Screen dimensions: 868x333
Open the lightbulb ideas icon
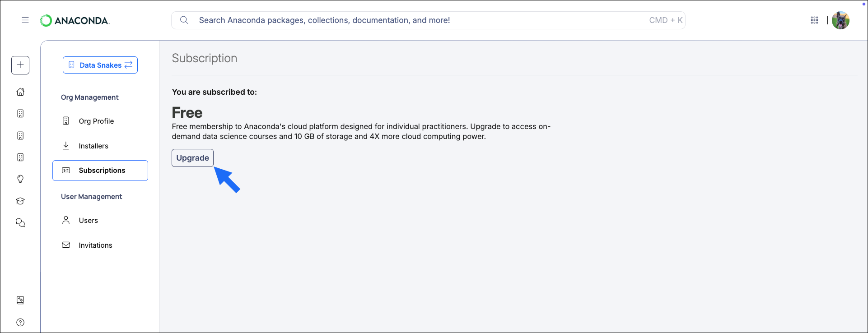pyautogui.click(x=20, y=179)
